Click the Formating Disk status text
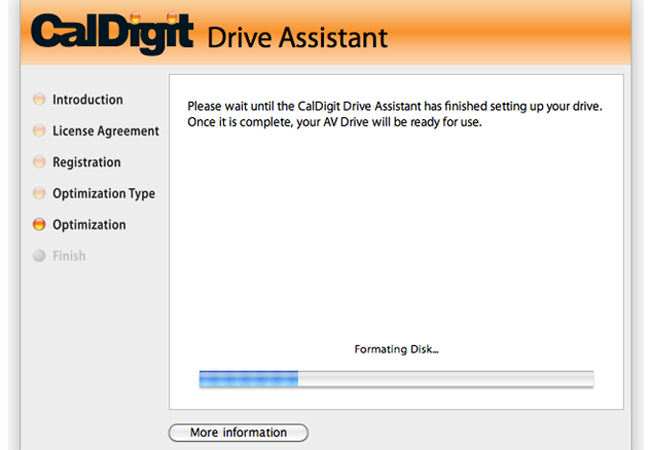Image resolution: width=650 pixels, height=450 pixels. [396, 349]
